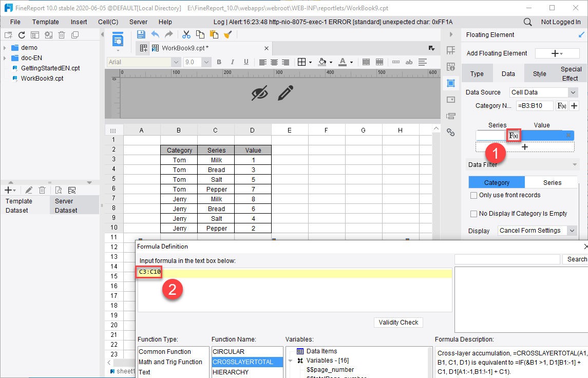Click the Preview report icon
This screenshot has height=378, width=588.
(x=118, y=40)
